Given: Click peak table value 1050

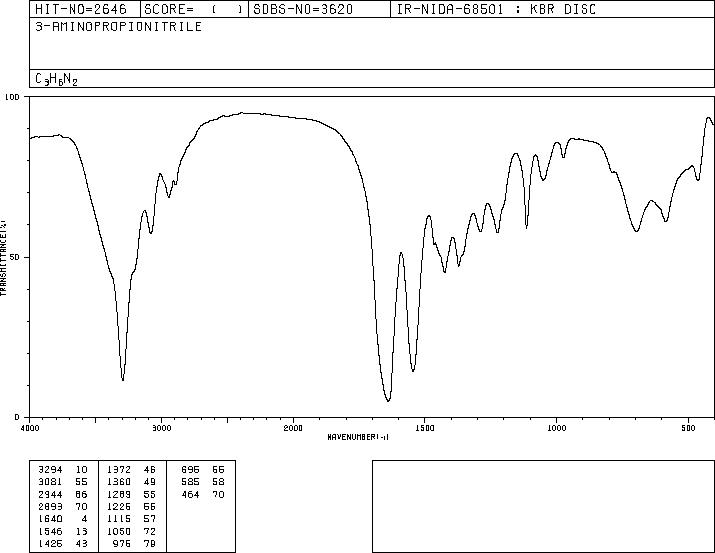Looking at the screenshot, I should click(x=119, y=532).
